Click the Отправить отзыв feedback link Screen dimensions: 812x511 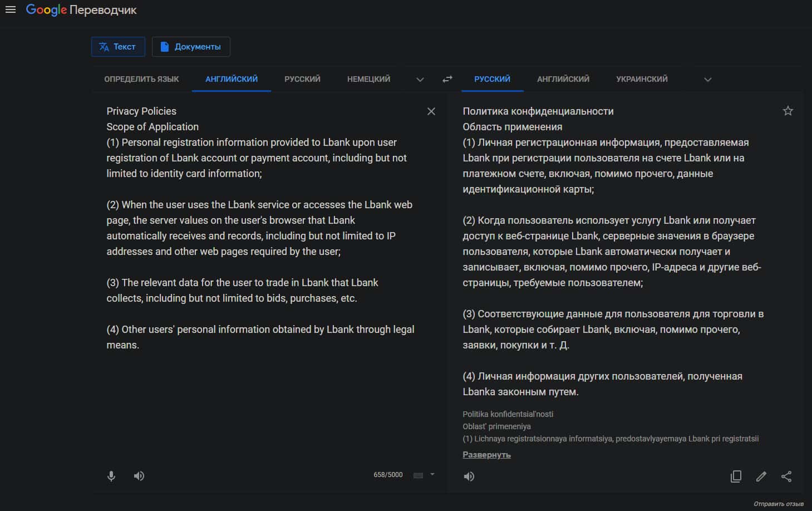coord(778,504)
